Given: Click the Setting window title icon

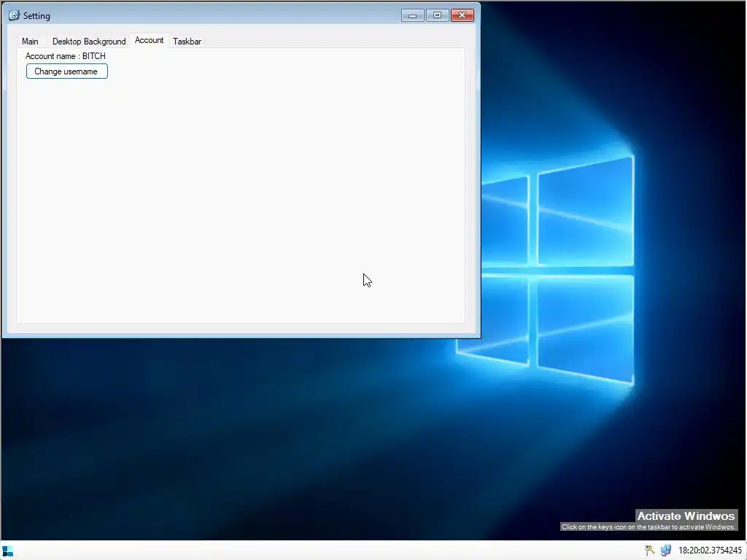Looking at the screenshot, I should pyautogui.click(x=15, y=15).
